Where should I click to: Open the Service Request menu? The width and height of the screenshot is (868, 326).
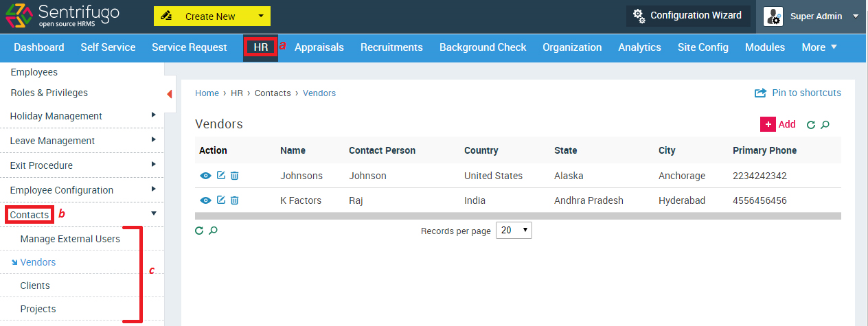click(189, 47)
